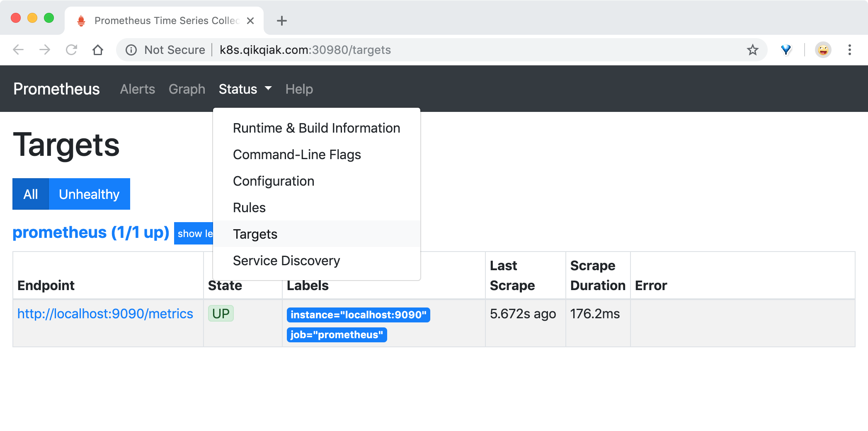Go forward using the browser forward arrow
868x431 pixels.
point(45,50)
